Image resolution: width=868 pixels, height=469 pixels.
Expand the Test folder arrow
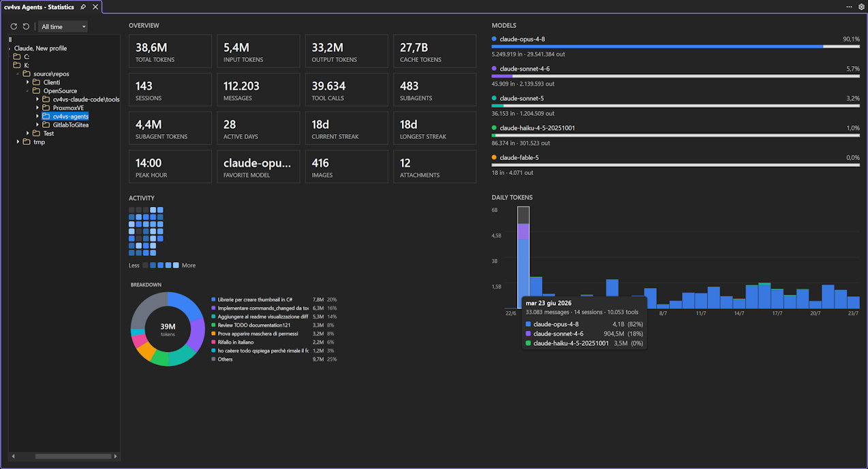coord(28,133)
